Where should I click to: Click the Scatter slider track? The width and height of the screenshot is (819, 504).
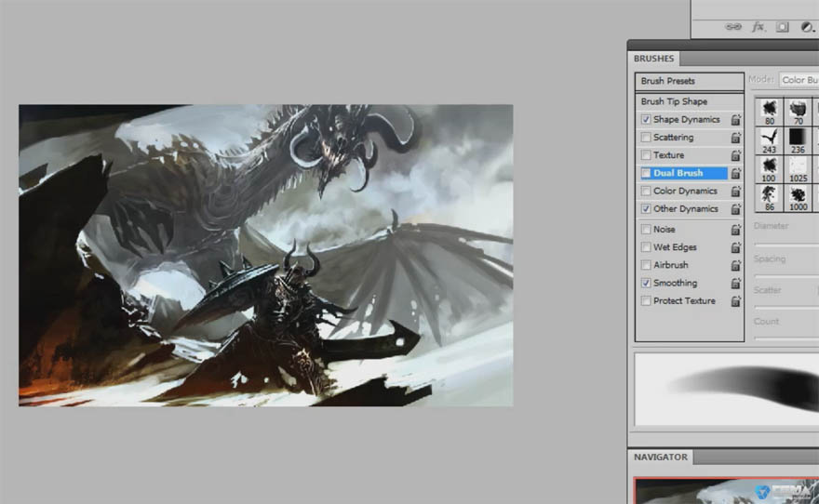click(x=786, y=307)
